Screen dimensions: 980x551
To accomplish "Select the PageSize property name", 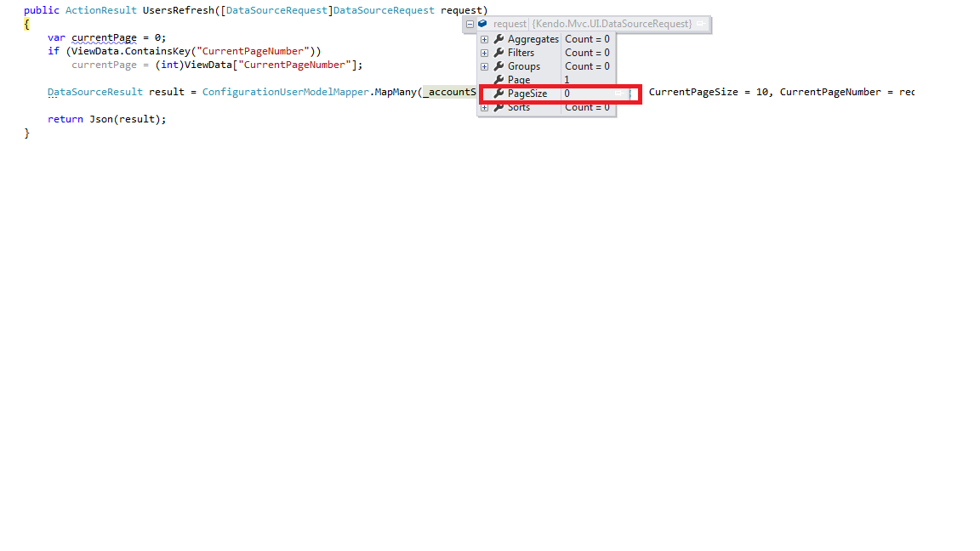I will tap(527, 94).
